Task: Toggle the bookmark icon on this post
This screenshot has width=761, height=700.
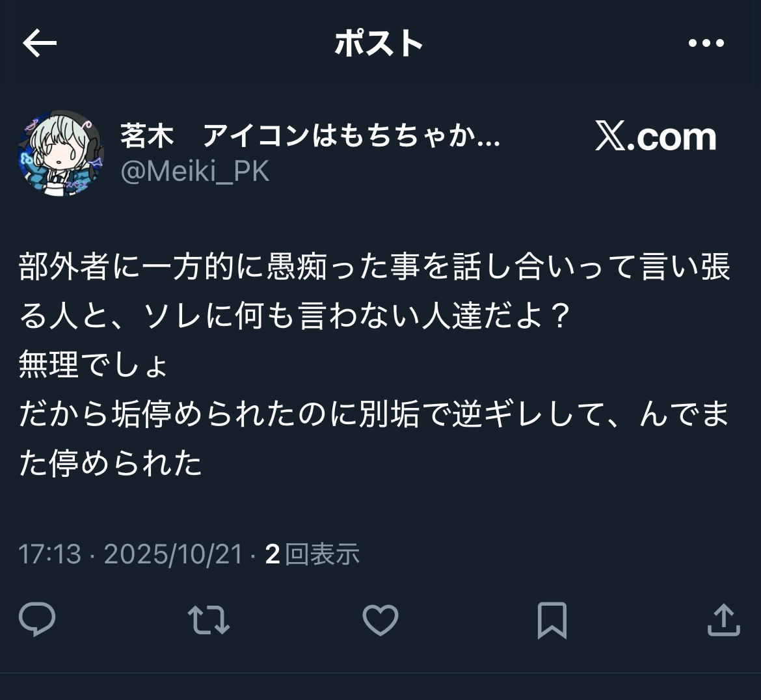Action: click(552, 620)
